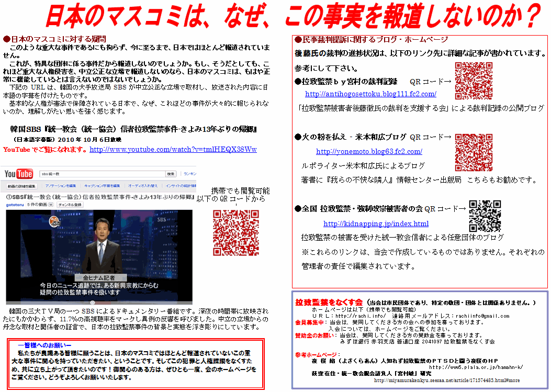This screenshot has height=392, width=551.
Task: Click the heading ●火の粉を払え - 米本和広ブログ
Action: click(351, 137)
